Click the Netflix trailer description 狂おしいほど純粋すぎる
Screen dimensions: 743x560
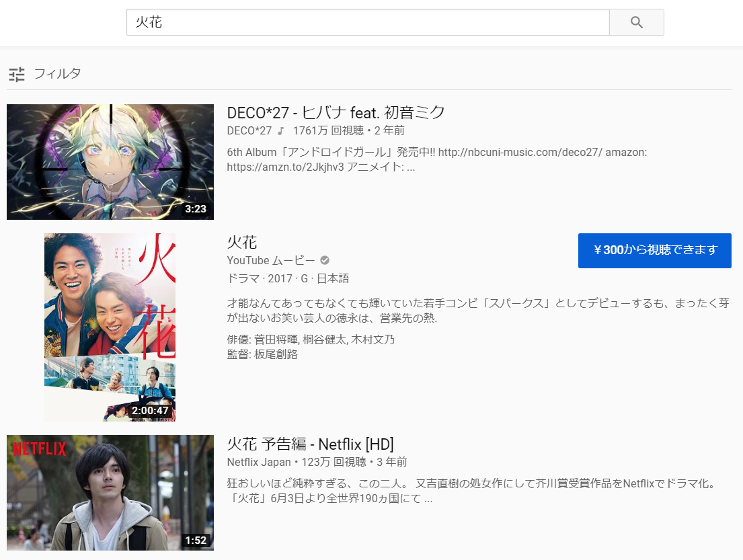(471, 491)
